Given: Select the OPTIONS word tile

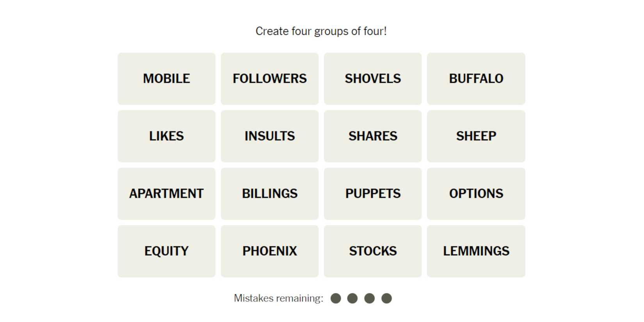Looking at the screenshot, I should (476, 194).
